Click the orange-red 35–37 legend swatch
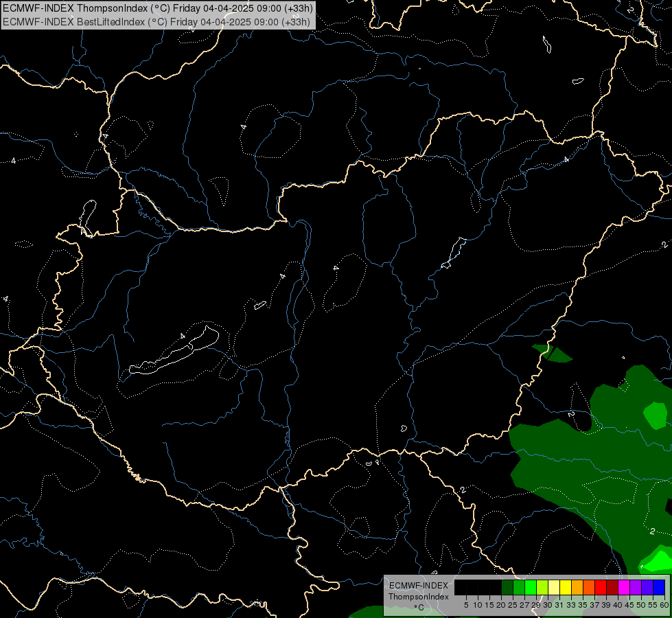Image resolution: width=672 pixels, height=618 pixels. [x=589, y=587]
